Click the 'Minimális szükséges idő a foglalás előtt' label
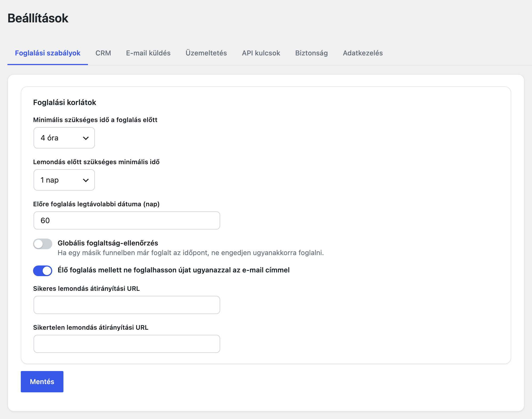 (95, 120)
